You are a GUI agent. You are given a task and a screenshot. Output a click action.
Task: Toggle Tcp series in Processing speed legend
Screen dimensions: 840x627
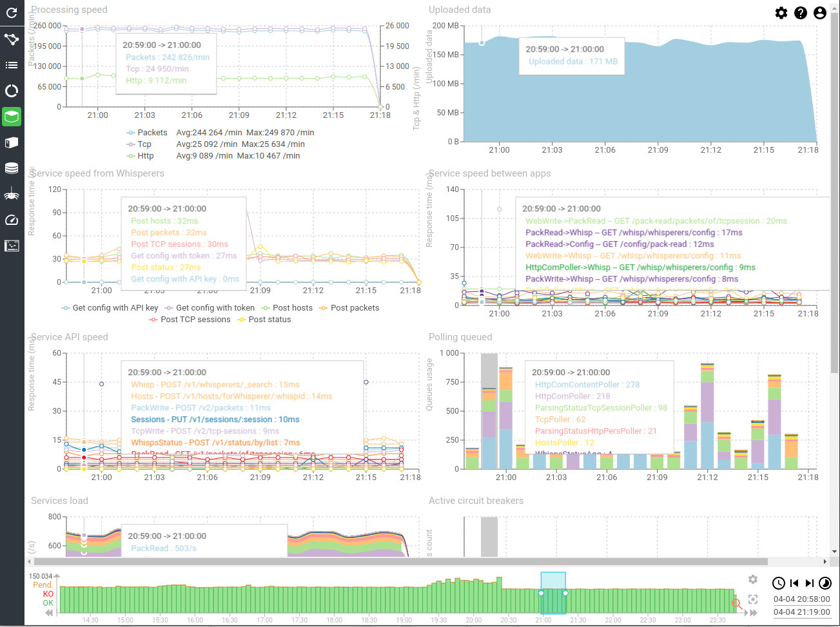139,144
